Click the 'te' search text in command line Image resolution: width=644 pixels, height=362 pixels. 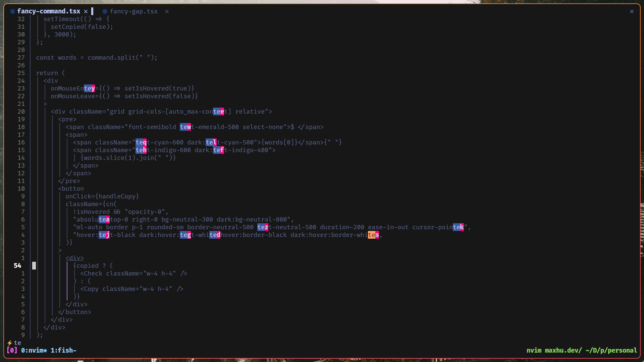pos(17,343)
